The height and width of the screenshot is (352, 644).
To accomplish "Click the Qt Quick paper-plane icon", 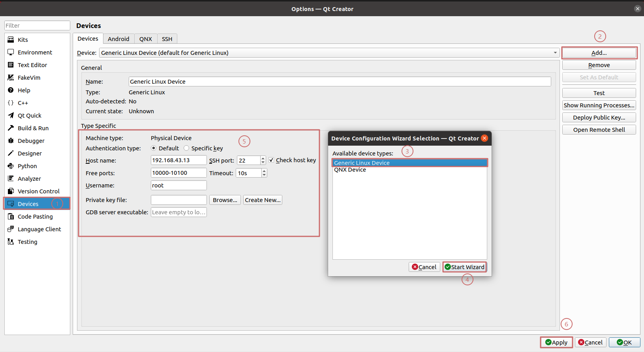I will click(x=11, y=115).
